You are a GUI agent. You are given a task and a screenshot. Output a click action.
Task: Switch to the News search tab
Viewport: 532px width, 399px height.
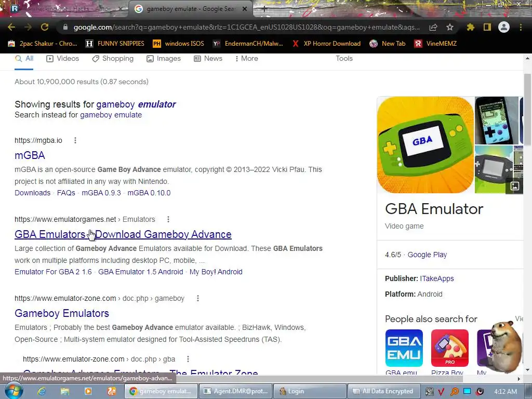tap(208, 59)
